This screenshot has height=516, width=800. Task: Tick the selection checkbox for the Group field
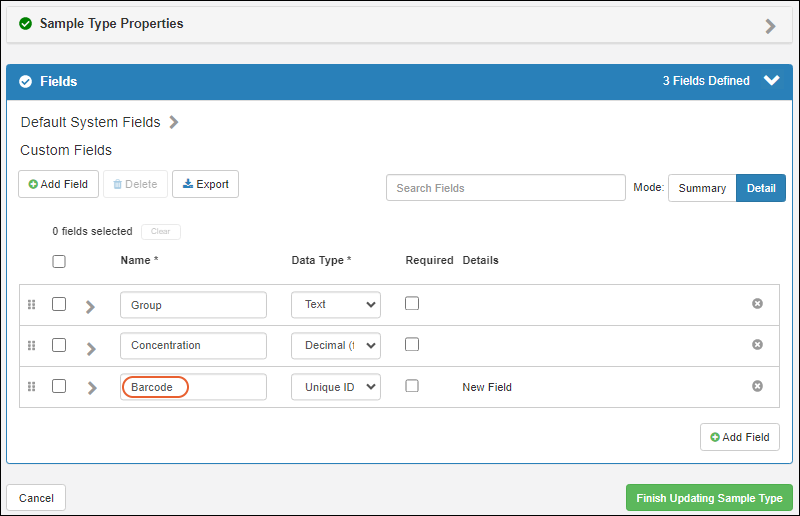(x=59, y=304)
